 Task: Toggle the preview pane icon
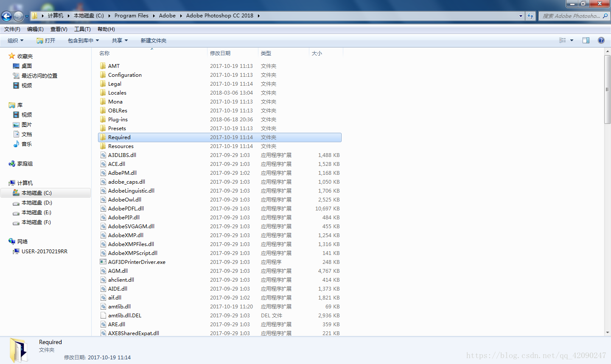pyautogui.click(x=586, y=40)
